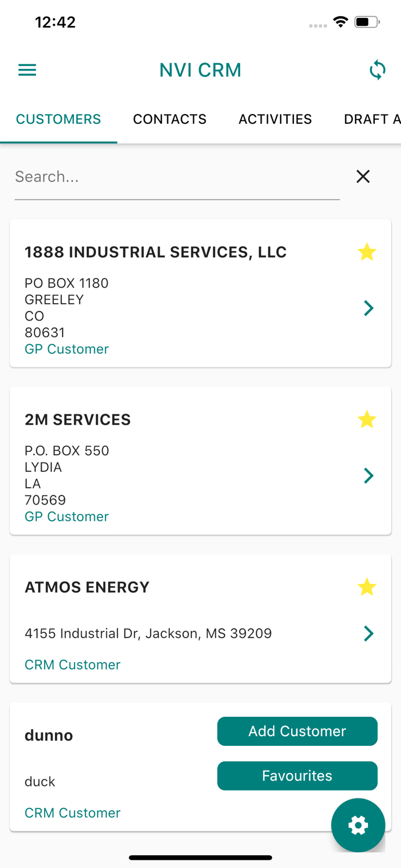Screen dimensions: 401x868
Task: Tap the NVI CRM title
Action: pyautogui.click(x=200, y=70)
